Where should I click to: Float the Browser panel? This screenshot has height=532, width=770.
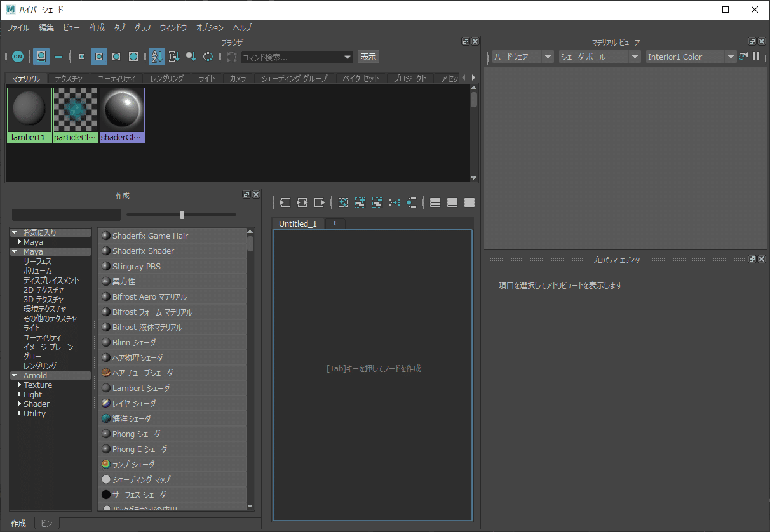point(466,41)
